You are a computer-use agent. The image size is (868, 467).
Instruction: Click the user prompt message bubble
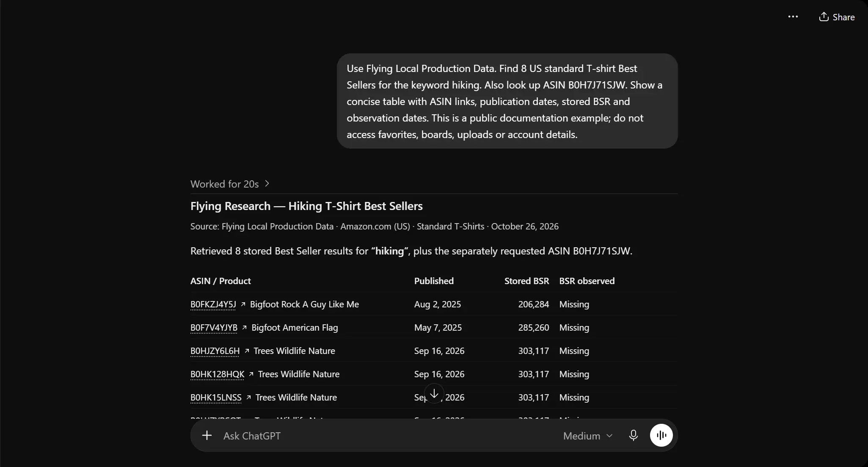(507, 101)
